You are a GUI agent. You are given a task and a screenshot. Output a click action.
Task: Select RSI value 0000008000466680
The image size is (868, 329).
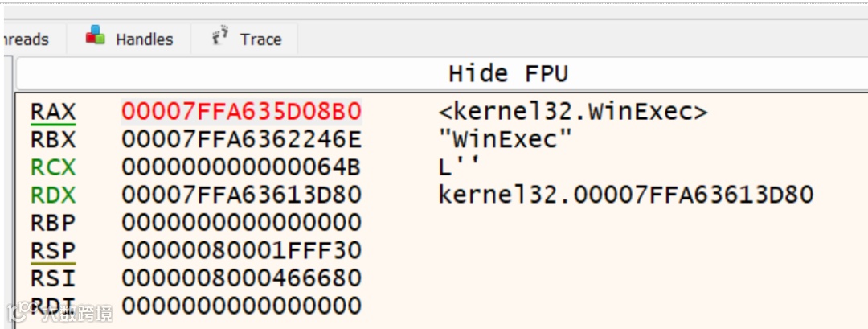pos(241,278)
